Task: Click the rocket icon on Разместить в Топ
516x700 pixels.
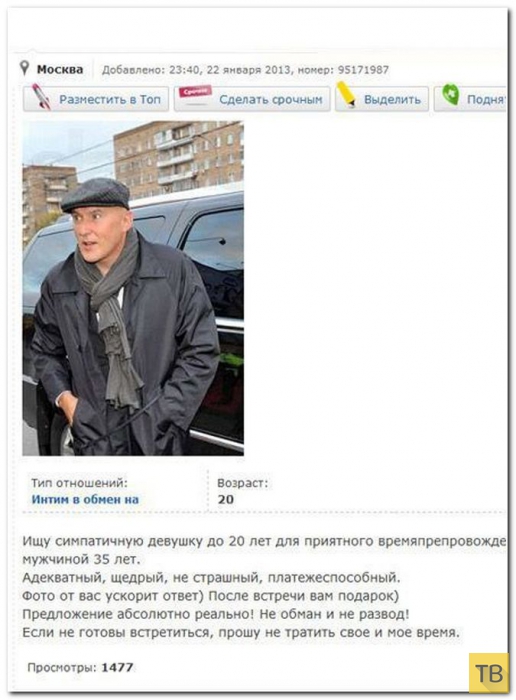Action: point(41,96)
